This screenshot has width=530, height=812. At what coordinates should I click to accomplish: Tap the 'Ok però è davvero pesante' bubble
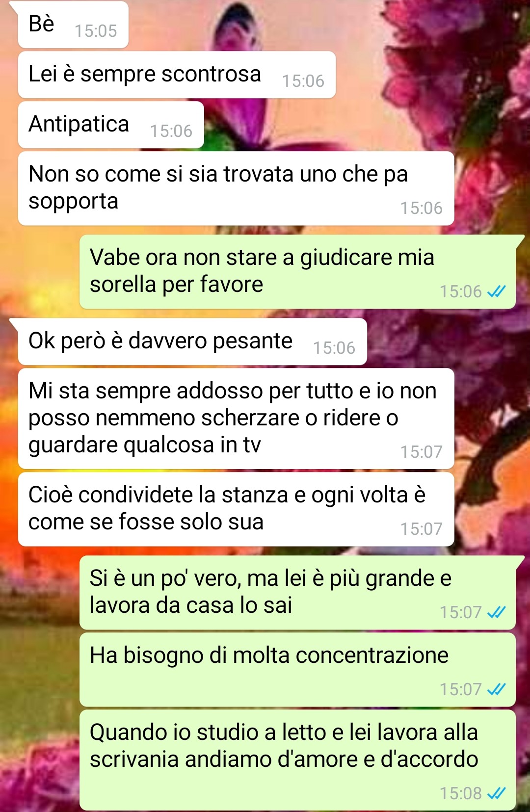tap(192, 341)
